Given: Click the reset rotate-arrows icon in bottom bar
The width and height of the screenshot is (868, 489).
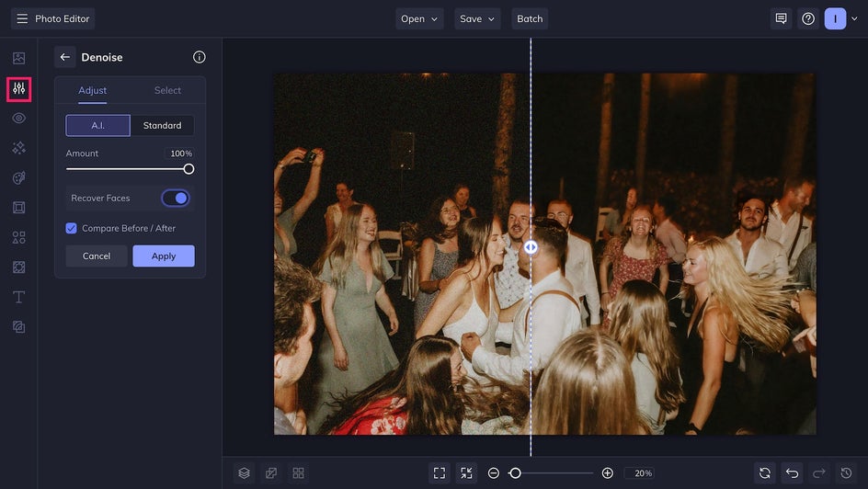Looking at the screenshot, I should (765, 473).
